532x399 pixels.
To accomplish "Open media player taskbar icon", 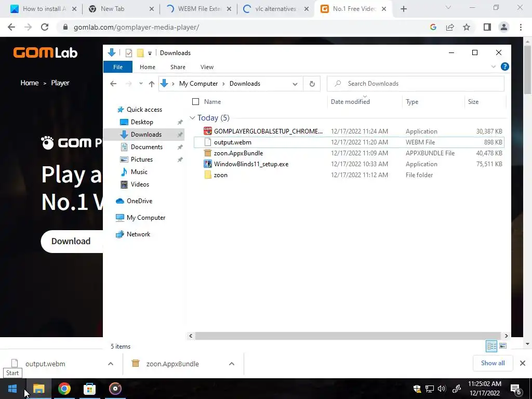I will point(115,389).
